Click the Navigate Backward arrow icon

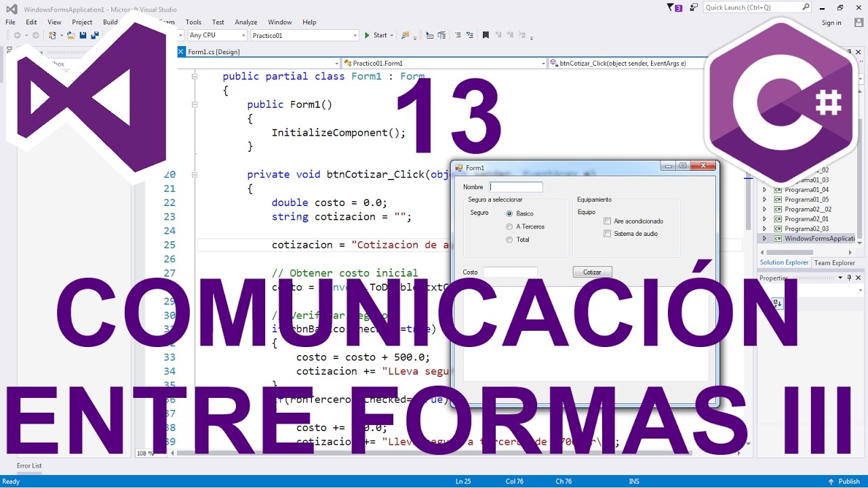[x=17, y=35]
